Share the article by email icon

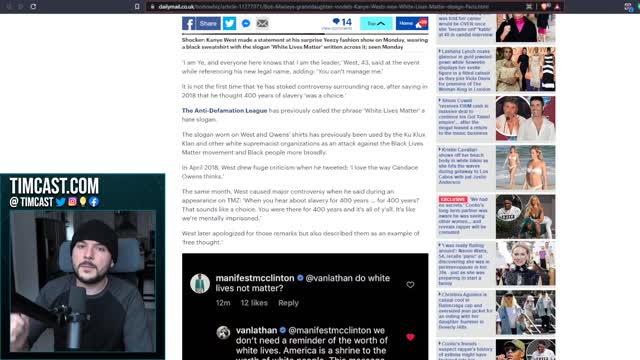click(262, 24)
